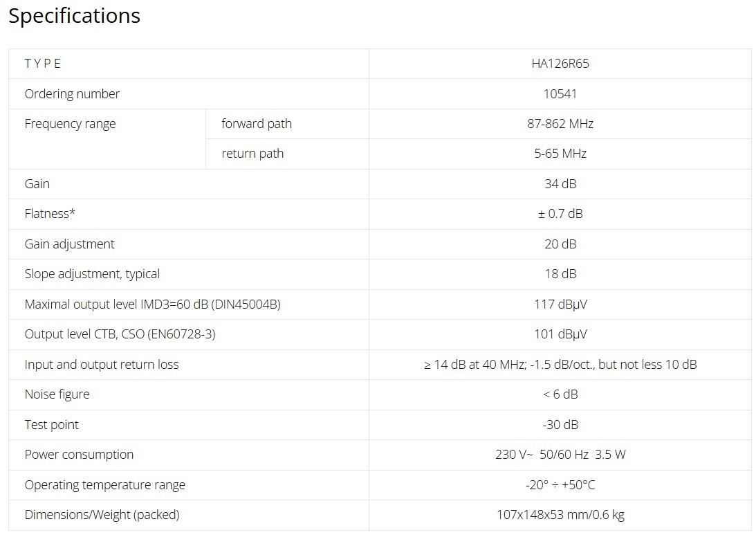The width and height of the screenshot is (756, 537).
Task: Click the 5-65 MHz value
Action: point(560,154)
